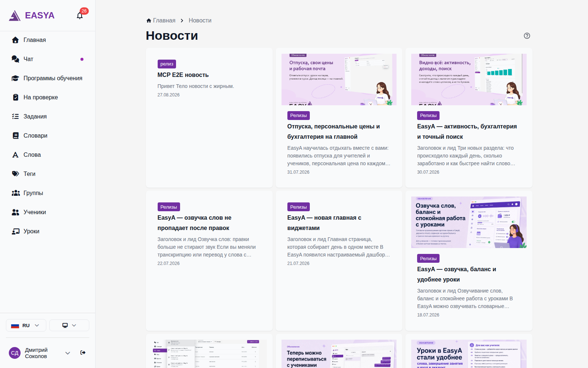Click the Отпуска, свои цены news thumbnail
The height and width of the screenshot is (368, 588).
click(339, 79)
